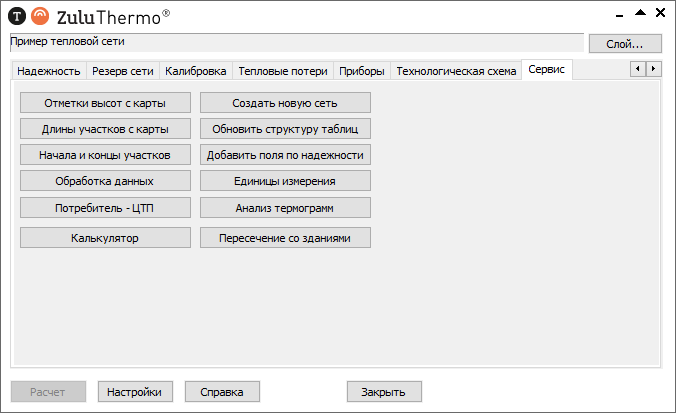This screenshot has height=413, width=676.
Task: Click the Настройки button
Action: 134,392
